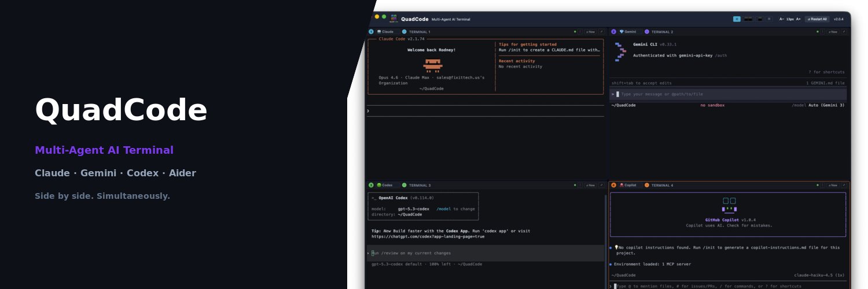The image size is (868, 289).
Task: Focus the Gemini message input field
Action: point(728,94)
